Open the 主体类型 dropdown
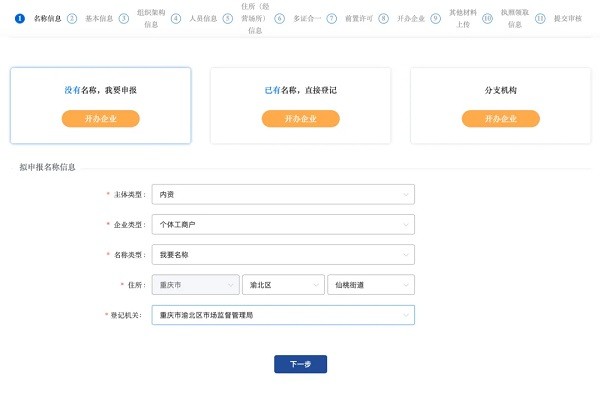600x401 pixels. [x=283, y=194]
